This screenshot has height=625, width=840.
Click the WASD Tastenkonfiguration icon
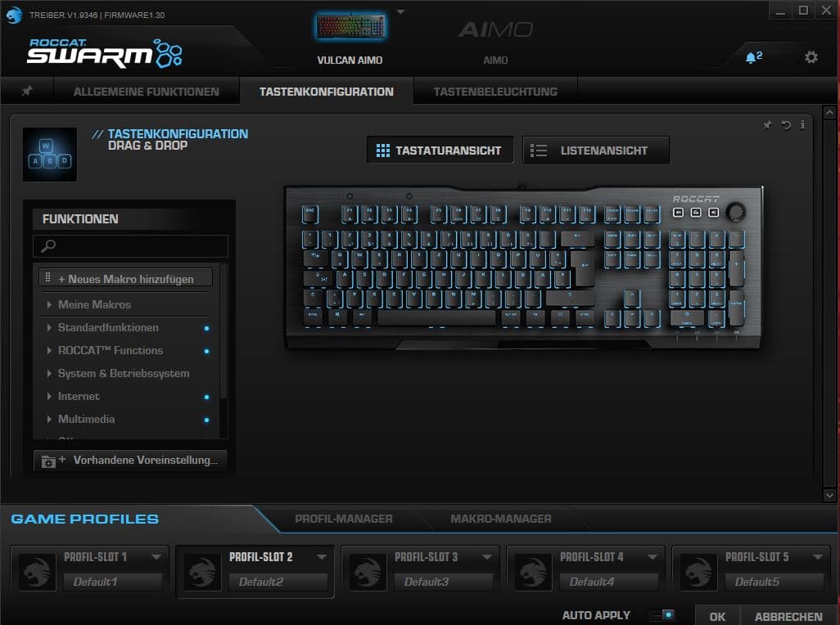50,154
